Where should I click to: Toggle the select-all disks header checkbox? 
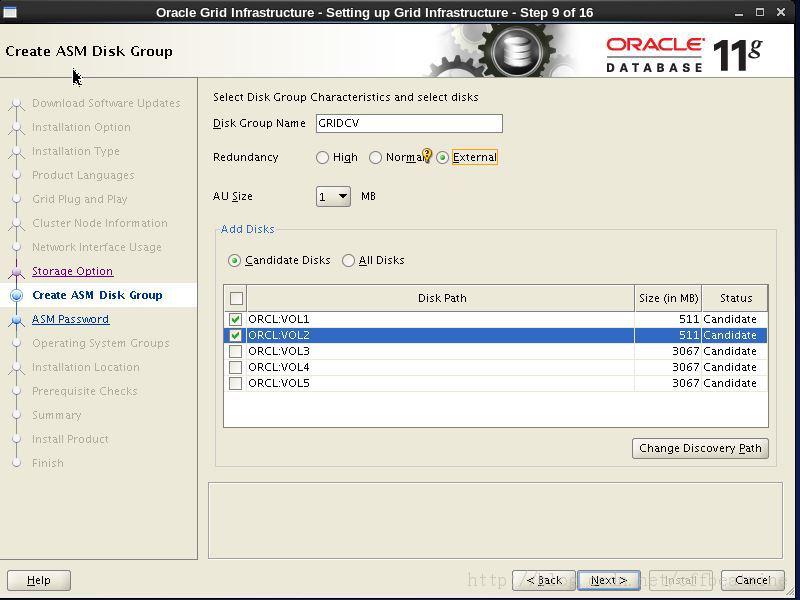click(236, 298)
